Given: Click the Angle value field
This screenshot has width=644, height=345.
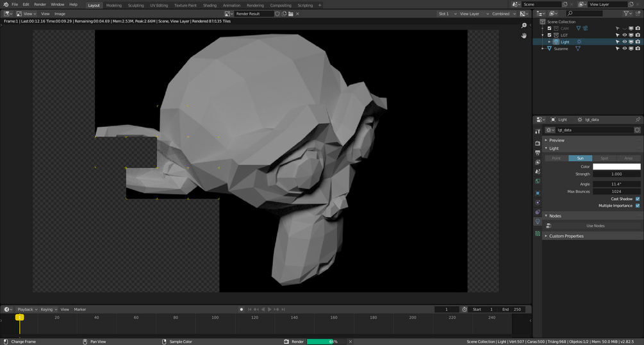Looking at the screenshot, I should (x=616, y=184).
